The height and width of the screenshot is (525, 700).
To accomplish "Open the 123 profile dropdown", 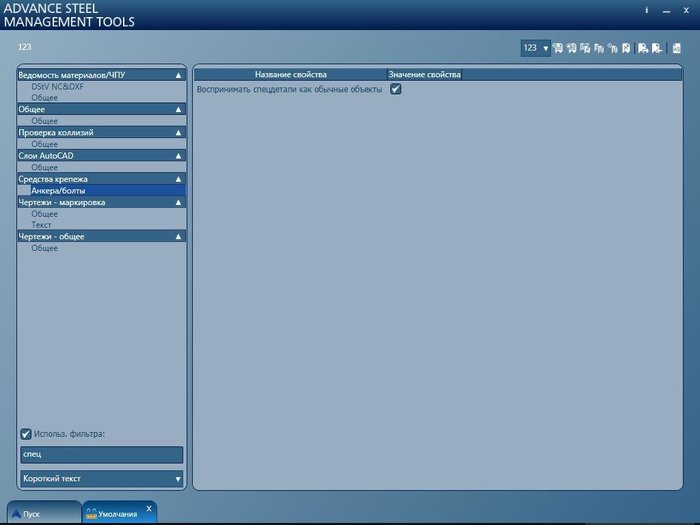I will (535, 48).
